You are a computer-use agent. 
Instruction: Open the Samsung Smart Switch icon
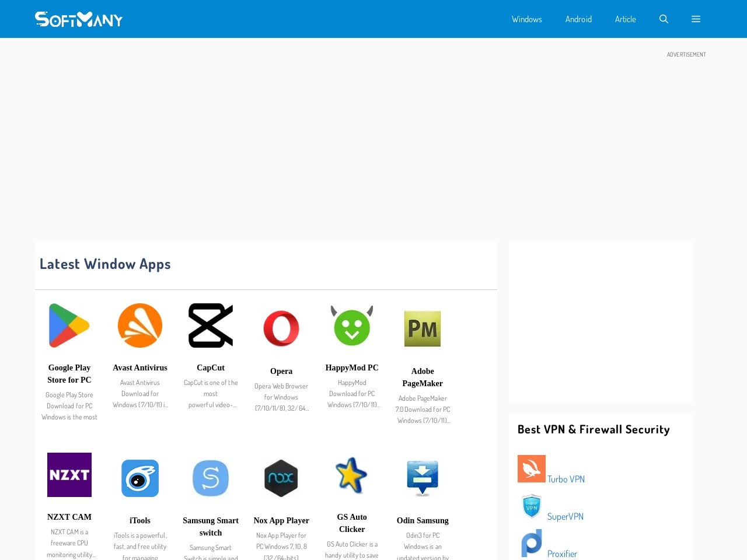click(x=211, y=478)
